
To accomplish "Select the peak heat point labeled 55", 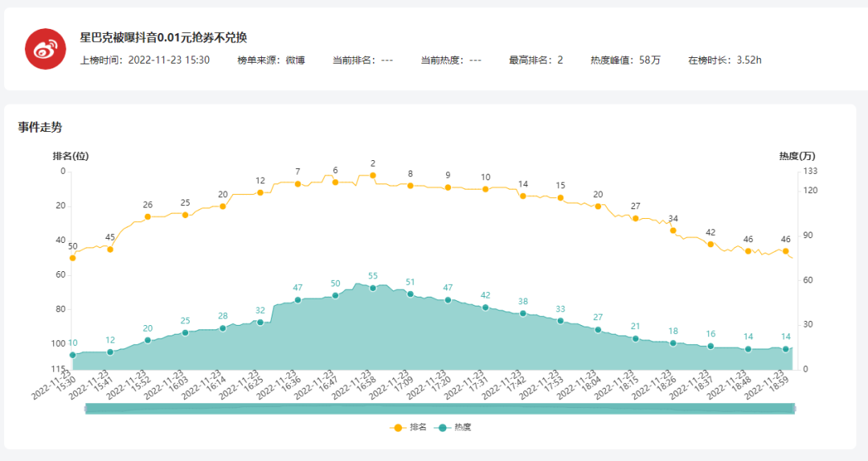I will tap(373, 288).
